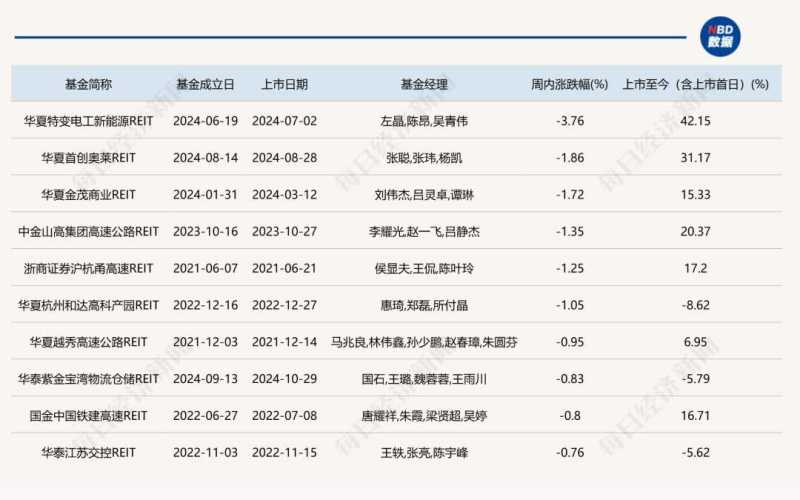
Task: Select establishment date 2024-06-19
Action: pos(205,121)
